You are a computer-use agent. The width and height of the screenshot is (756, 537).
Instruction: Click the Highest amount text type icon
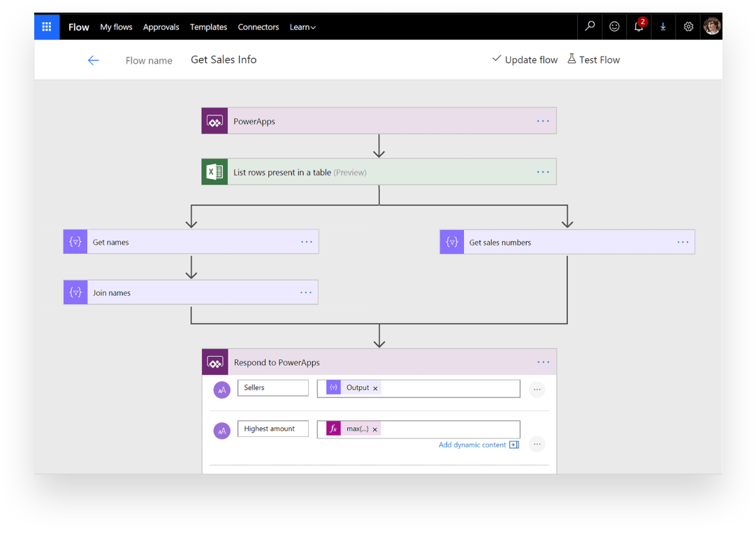pyautogui.click(x=221, y=431)
